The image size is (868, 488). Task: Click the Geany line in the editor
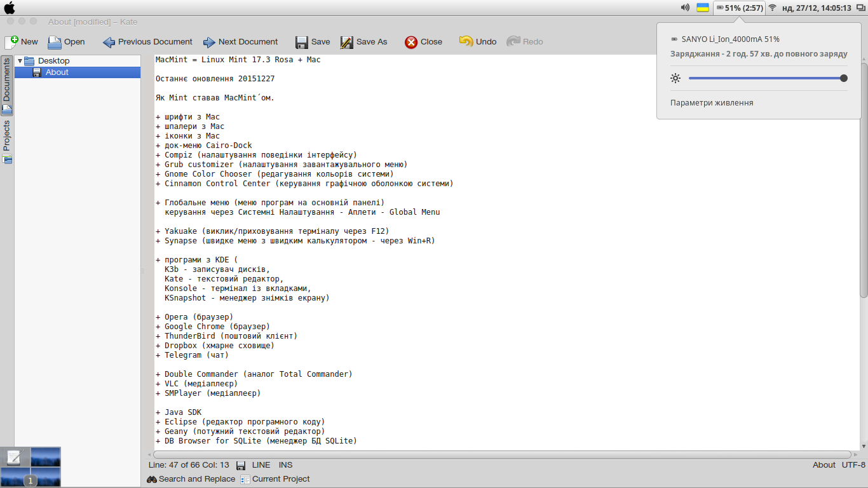[240, 431]
